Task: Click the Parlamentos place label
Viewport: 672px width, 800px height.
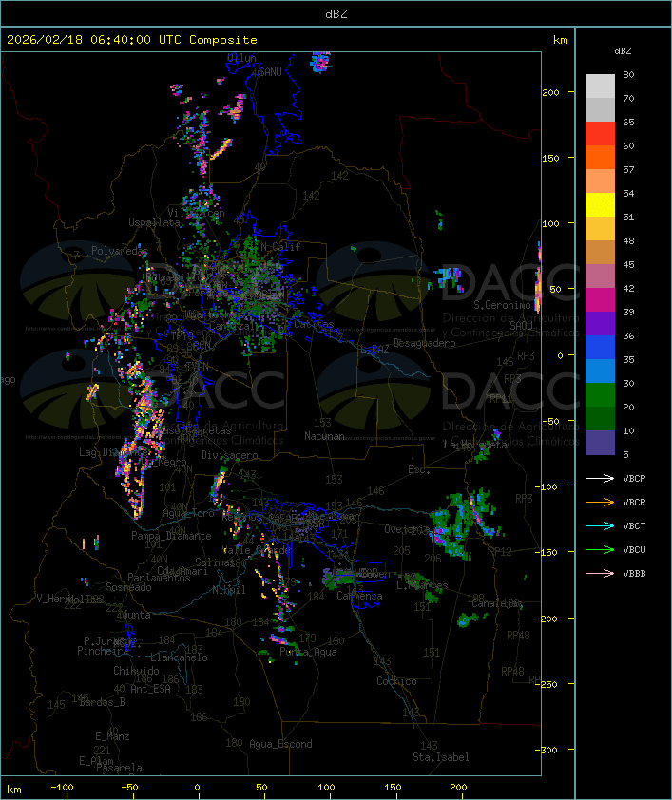Action: tap(159, 578)
